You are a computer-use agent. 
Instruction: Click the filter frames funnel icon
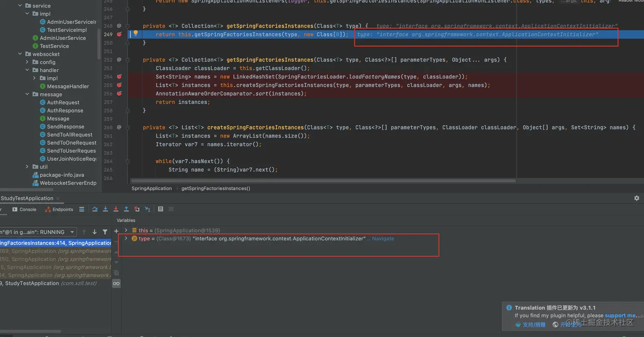[105, 232]
